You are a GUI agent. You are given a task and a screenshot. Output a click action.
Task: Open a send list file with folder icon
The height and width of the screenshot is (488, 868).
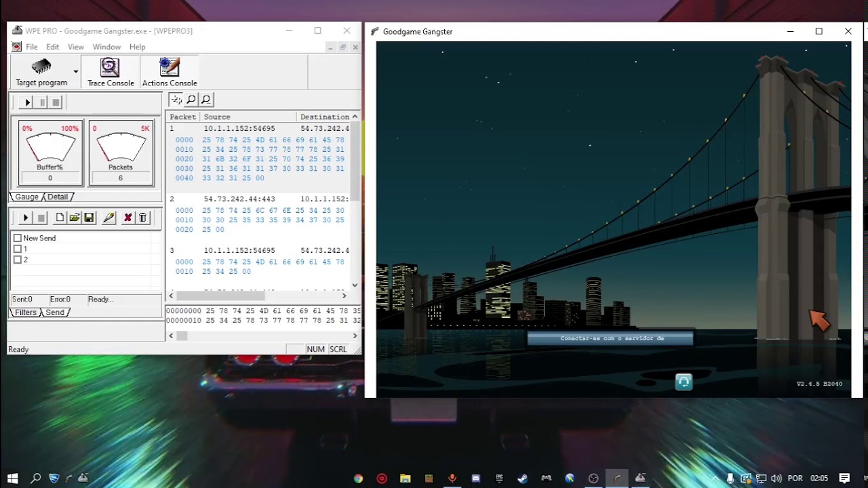pyautogui.click(x=74, y=218)
